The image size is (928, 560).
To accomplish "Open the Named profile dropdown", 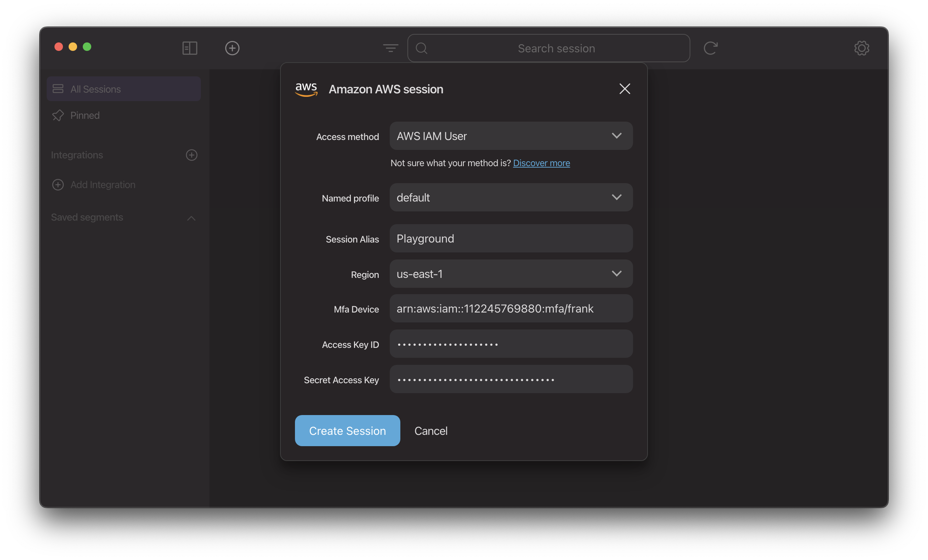I will tap(617, 197).
